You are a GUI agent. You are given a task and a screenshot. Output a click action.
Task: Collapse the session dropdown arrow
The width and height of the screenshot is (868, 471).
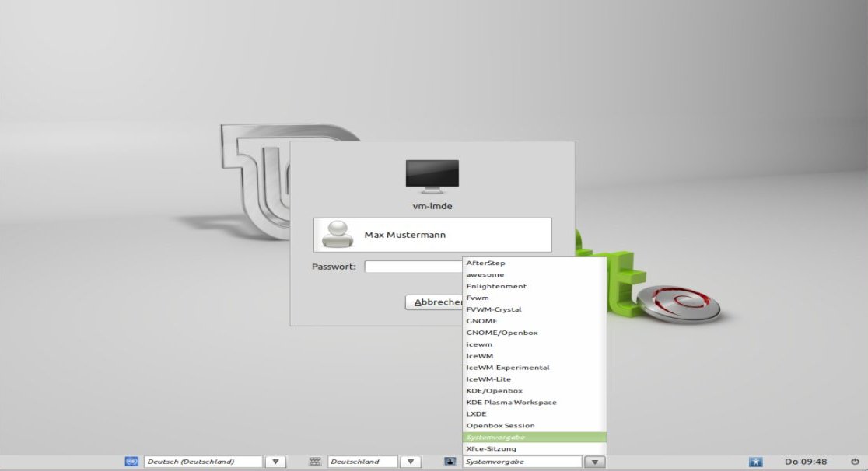[x=594, y=461]
